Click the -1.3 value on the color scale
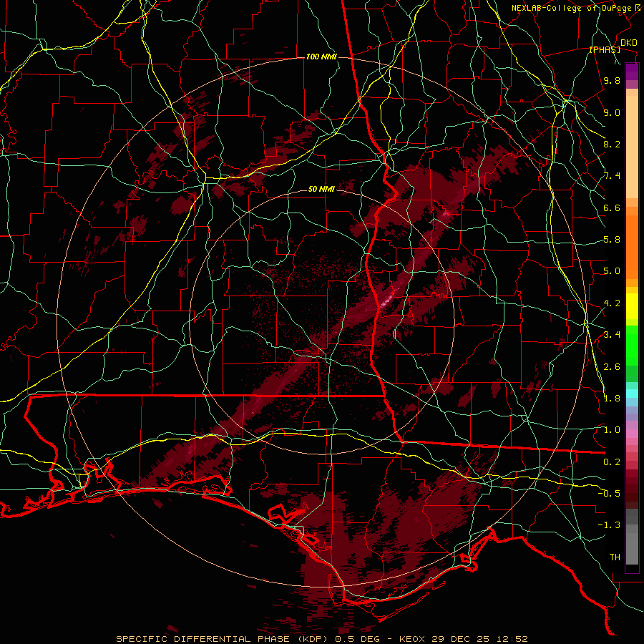The height and width of the screenshot is (644, 644). pos(609,526)
